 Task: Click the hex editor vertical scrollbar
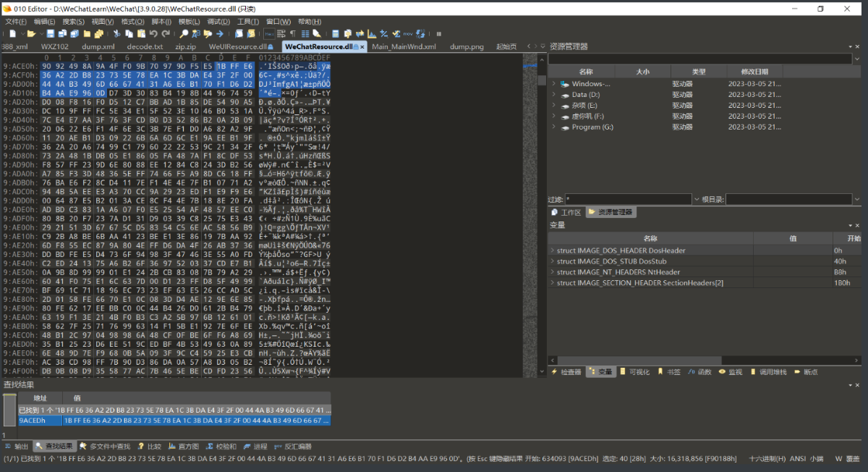[542, 217]
